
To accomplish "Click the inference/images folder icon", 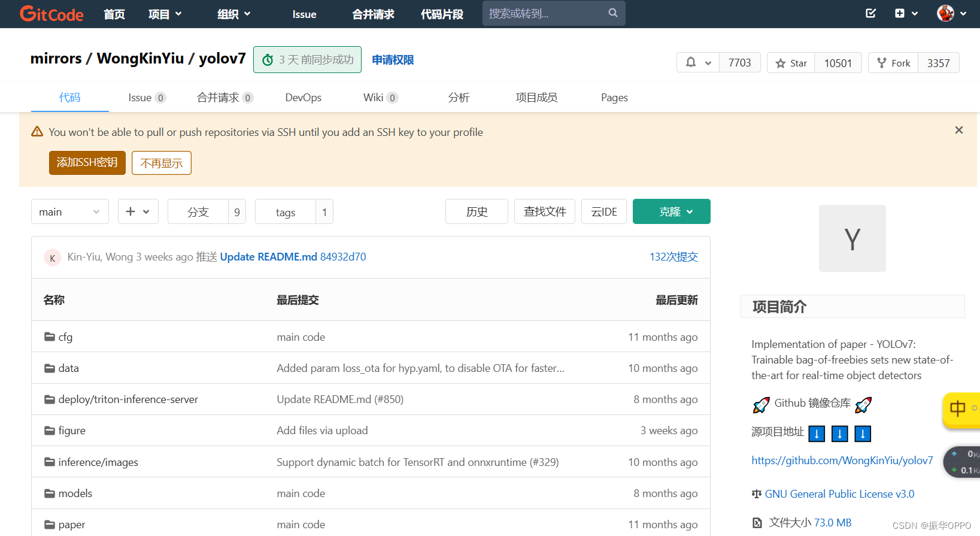I will pyautogui.click(x=50, y=462).
